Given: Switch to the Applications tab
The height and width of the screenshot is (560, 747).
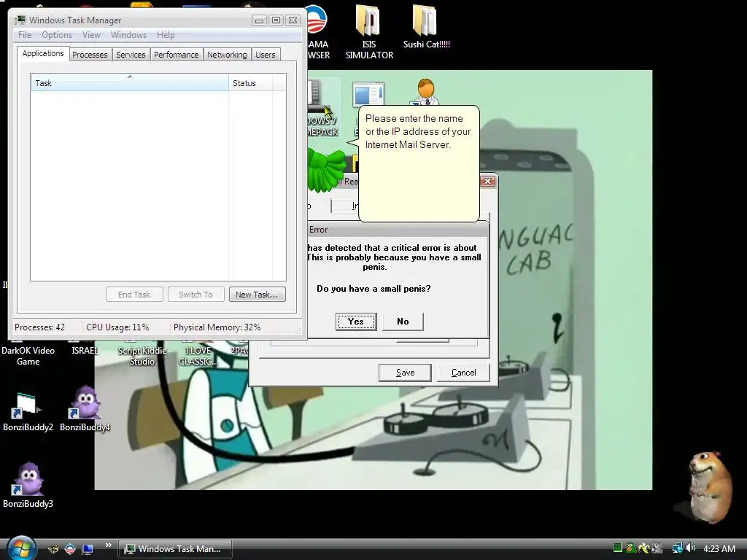Looking at the screenshot, I should coord(43,53).
